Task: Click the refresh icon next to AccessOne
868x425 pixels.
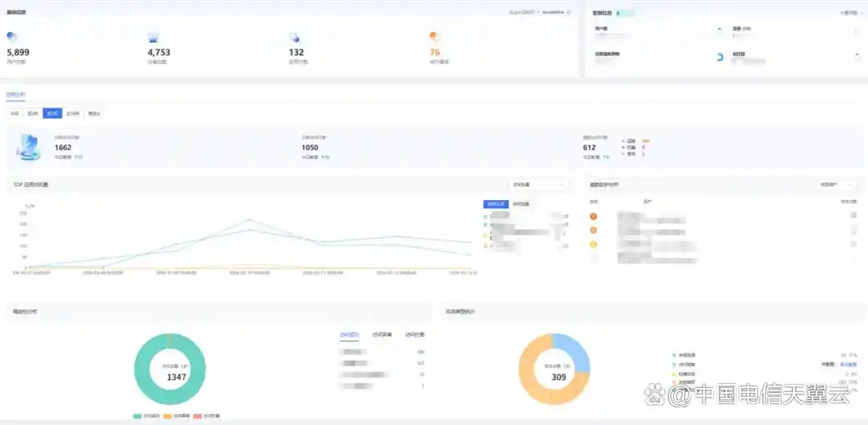Action: (x=569, y=12)
